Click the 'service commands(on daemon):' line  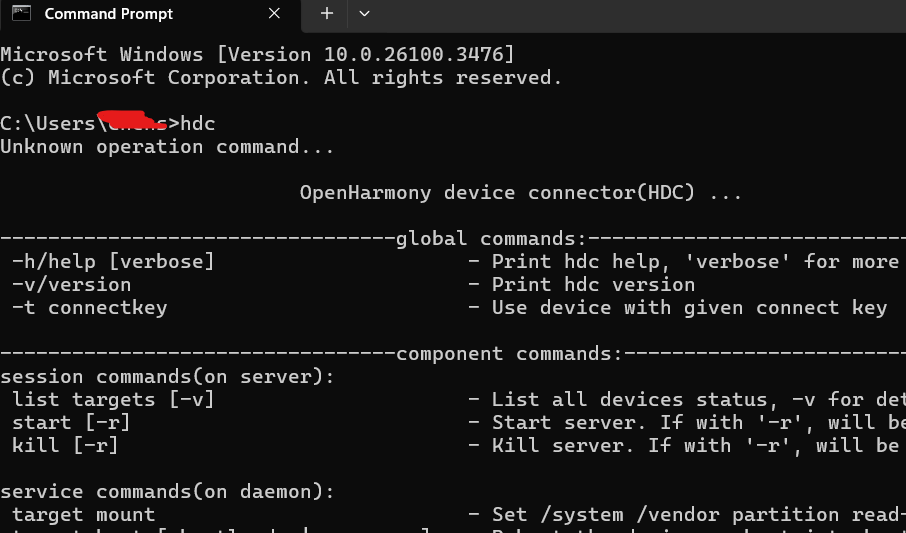tap(168, 492)
